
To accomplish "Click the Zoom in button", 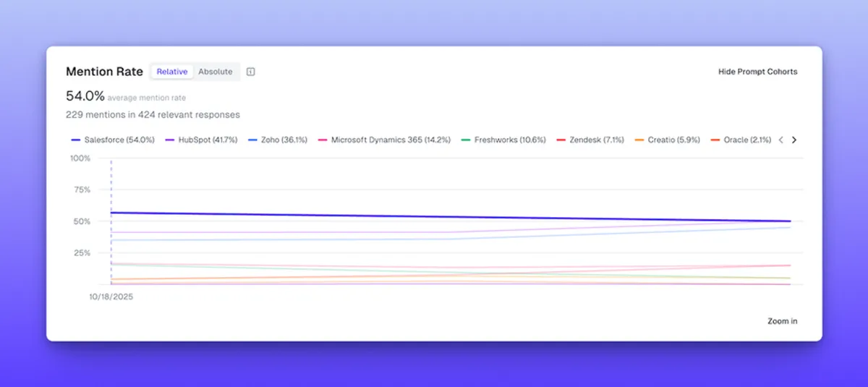I will pyautogui.click(x=782, y=321).
